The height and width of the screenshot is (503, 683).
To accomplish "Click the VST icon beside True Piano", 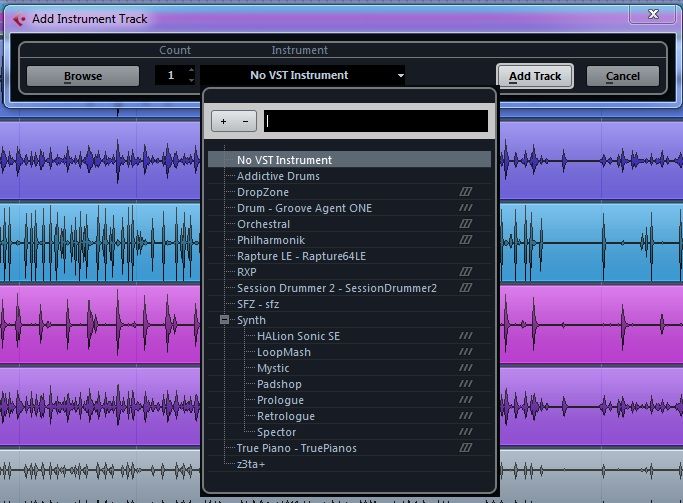I will (x=466, y=448).
